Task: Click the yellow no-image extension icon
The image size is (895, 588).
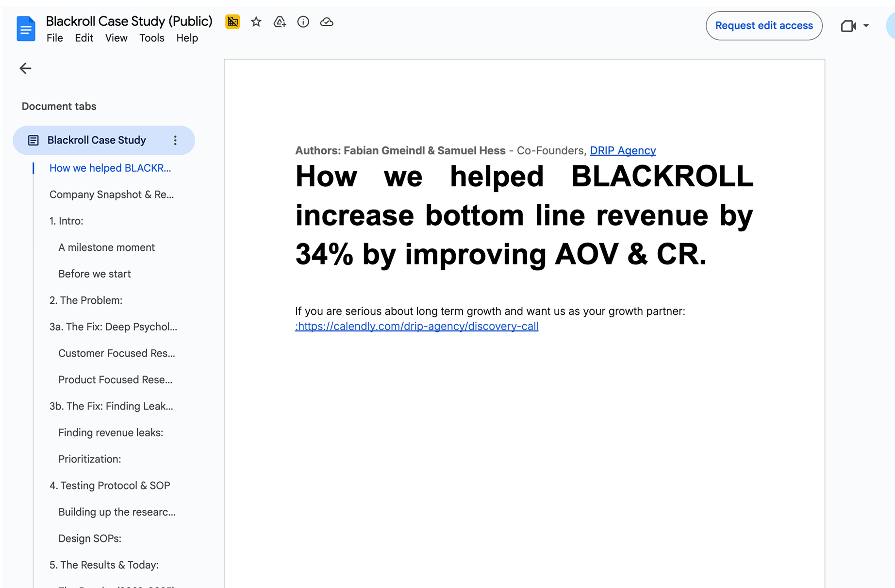Action: coord(232,22)
